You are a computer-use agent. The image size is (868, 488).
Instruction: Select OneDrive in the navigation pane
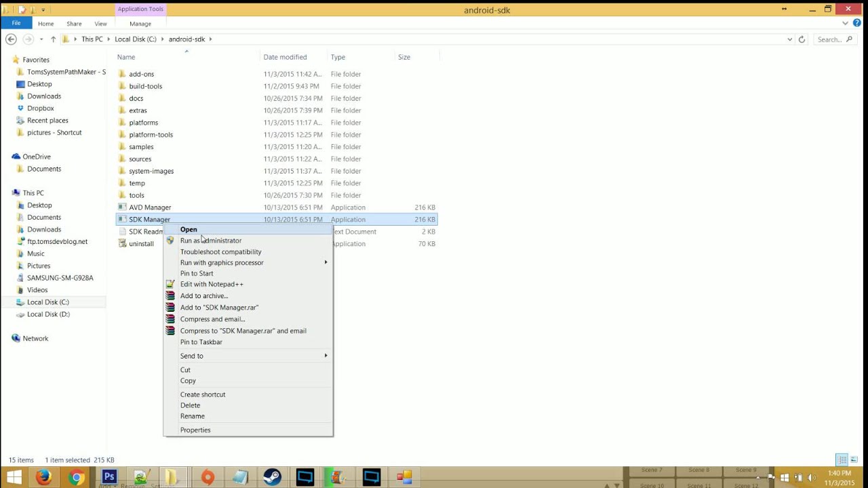(x=37, y=157)
